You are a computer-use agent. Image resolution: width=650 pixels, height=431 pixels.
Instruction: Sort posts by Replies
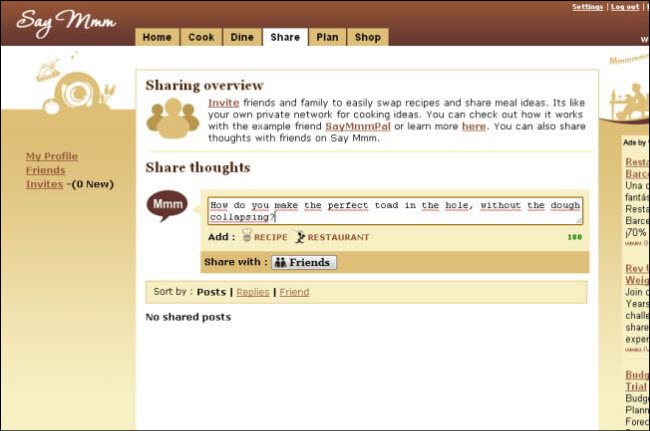point(254,292)
